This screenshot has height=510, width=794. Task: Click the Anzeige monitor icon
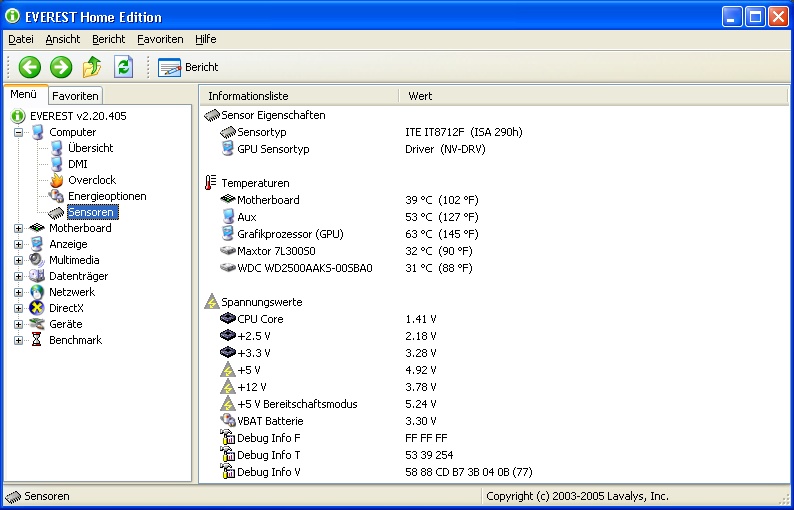(37, 244)
